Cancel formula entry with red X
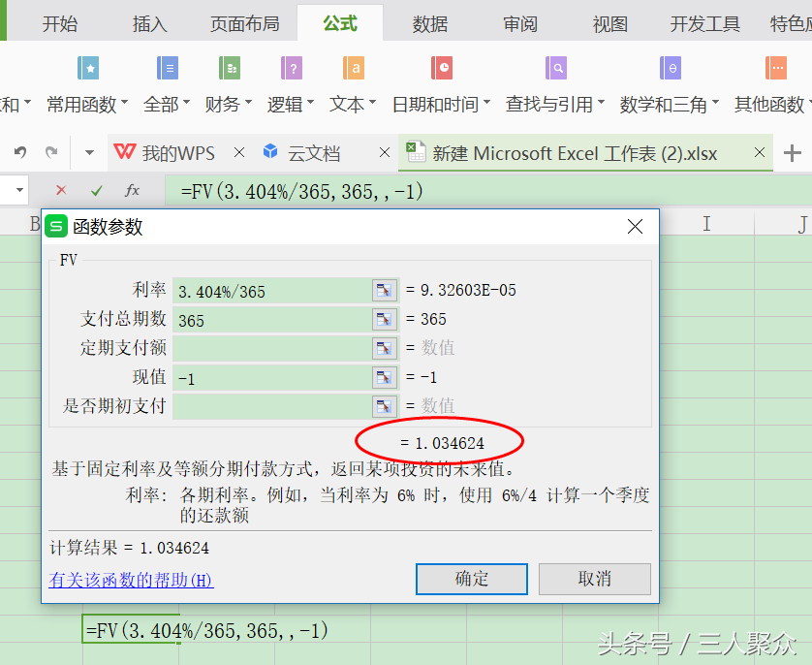 (x=61, y=190)
